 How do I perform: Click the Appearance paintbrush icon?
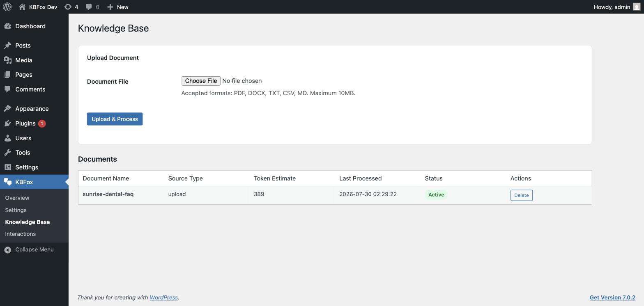pos(8,109)
